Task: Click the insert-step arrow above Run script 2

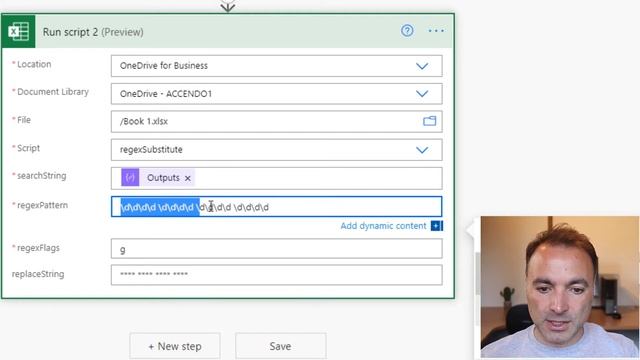Action: (227, 7)
